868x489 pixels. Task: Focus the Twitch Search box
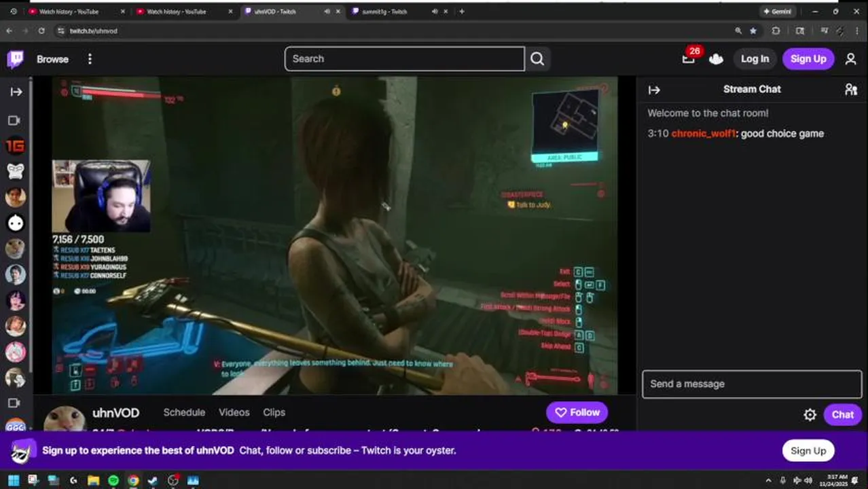coord(404,58)
